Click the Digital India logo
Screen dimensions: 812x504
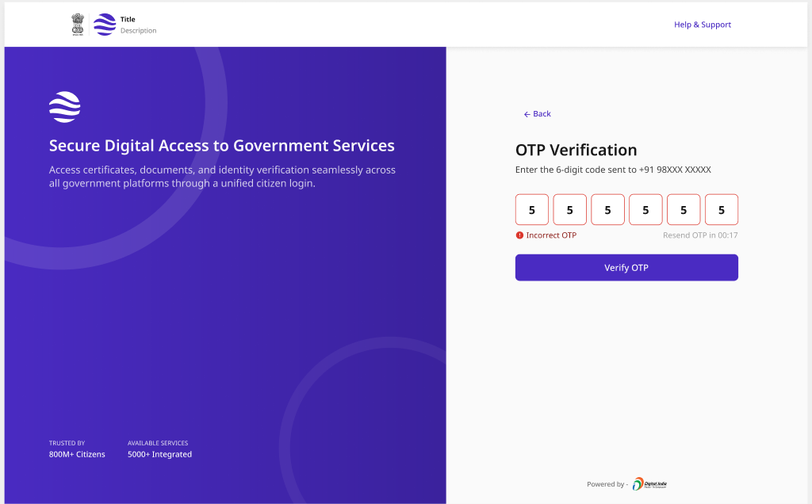click(649, 484)
